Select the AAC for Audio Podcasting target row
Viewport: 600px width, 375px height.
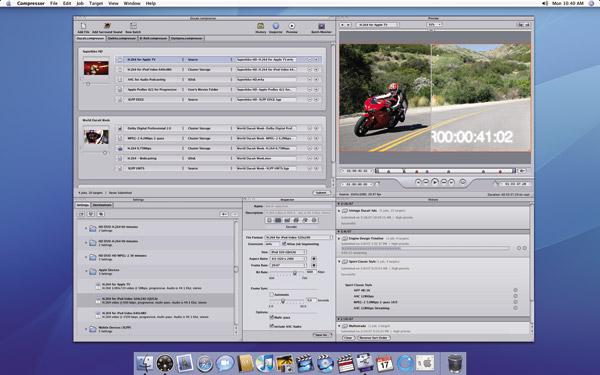(x=218, y=80)
